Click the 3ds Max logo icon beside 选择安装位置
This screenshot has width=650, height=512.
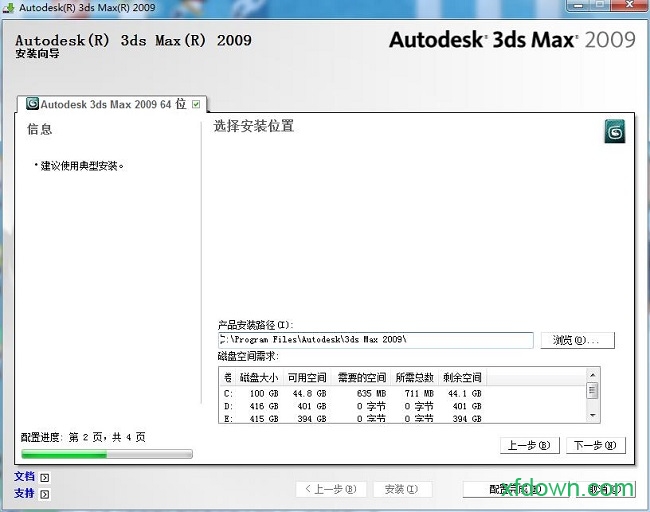pos(615,133)
